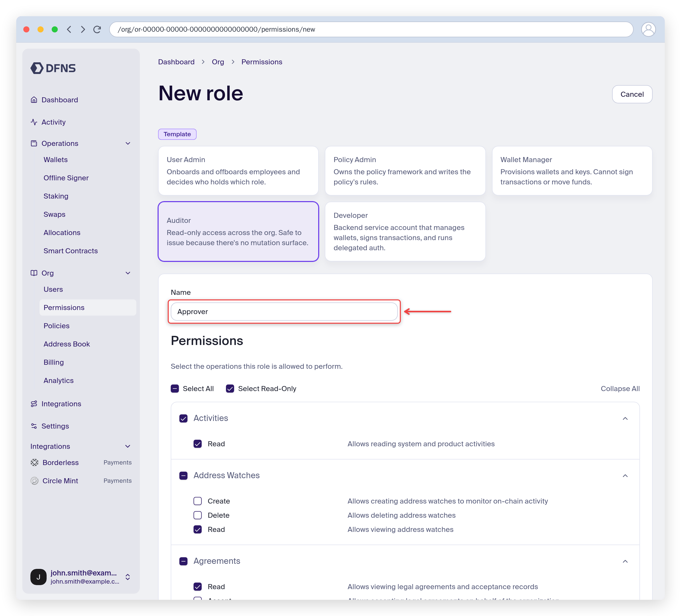Toggle the Select Read-Only checkbox
The image size is (681, 616).
[x=230, y=389]
